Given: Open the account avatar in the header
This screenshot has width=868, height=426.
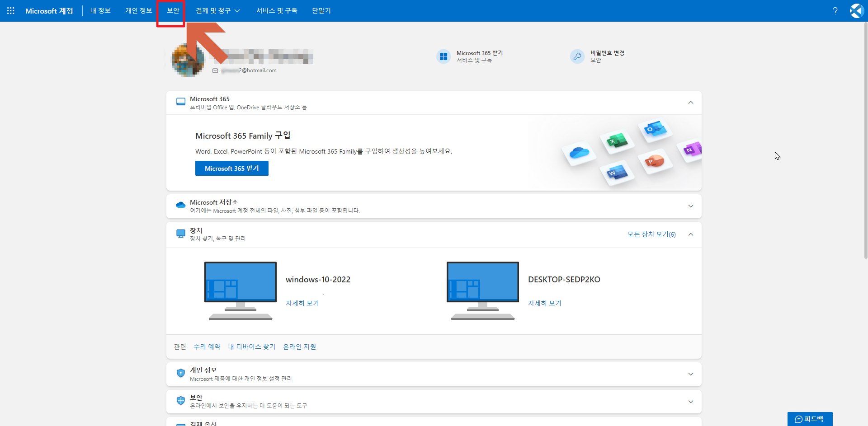Looking at the screenshot, I should click(856, 10).
